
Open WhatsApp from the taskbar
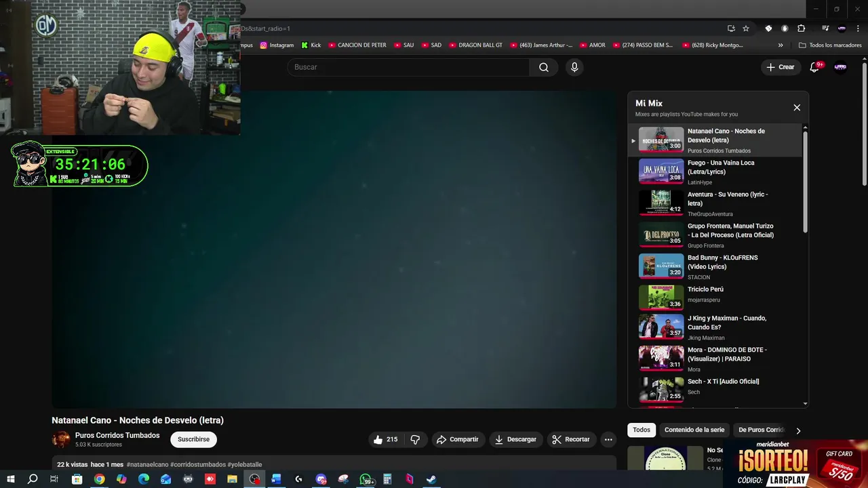tap(366, 479)
